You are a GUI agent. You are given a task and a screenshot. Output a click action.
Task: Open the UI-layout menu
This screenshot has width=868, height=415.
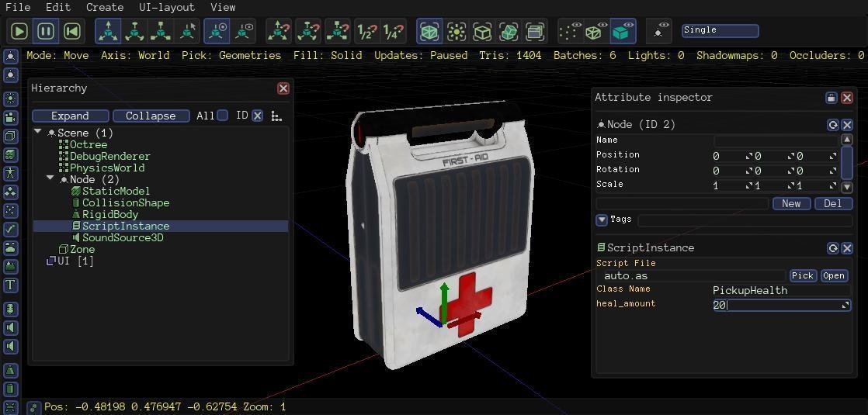[167, 7]
